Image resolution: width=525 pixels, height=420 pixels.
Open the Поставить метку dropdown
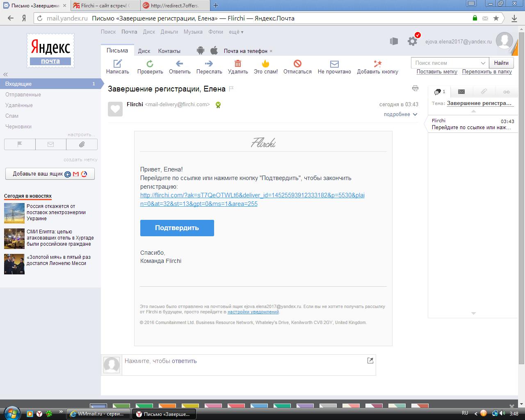click(437, 71)
